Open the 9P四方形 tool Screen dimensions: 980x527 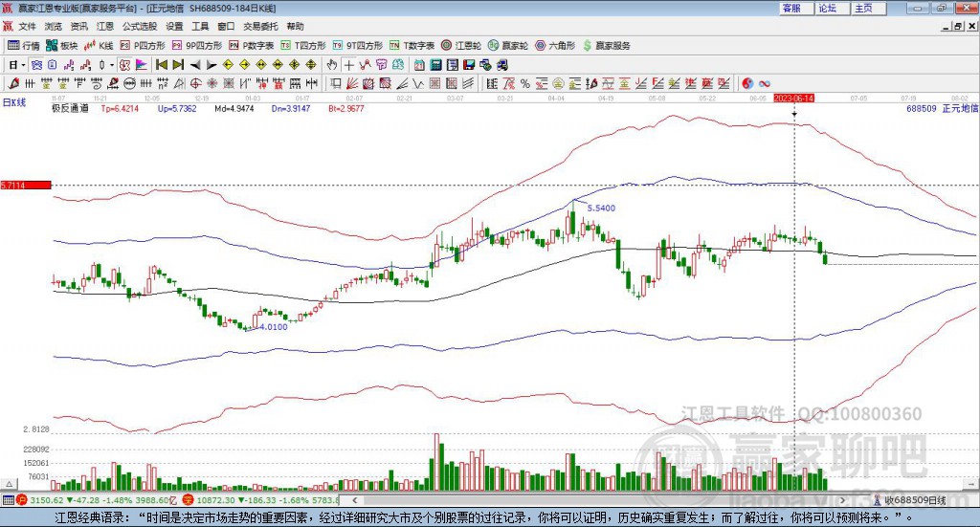click(x=197, y=46)
